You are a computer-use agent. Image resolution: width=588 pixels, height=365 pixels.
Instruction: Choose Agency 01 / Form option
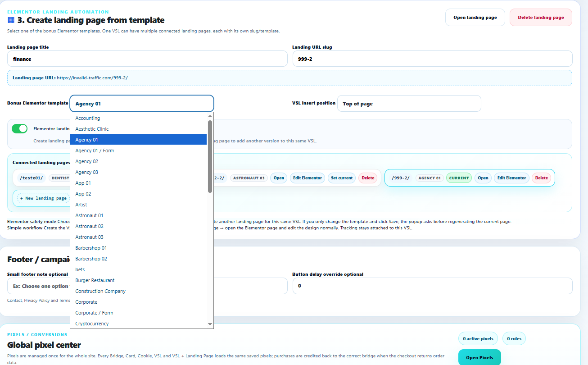138,151
